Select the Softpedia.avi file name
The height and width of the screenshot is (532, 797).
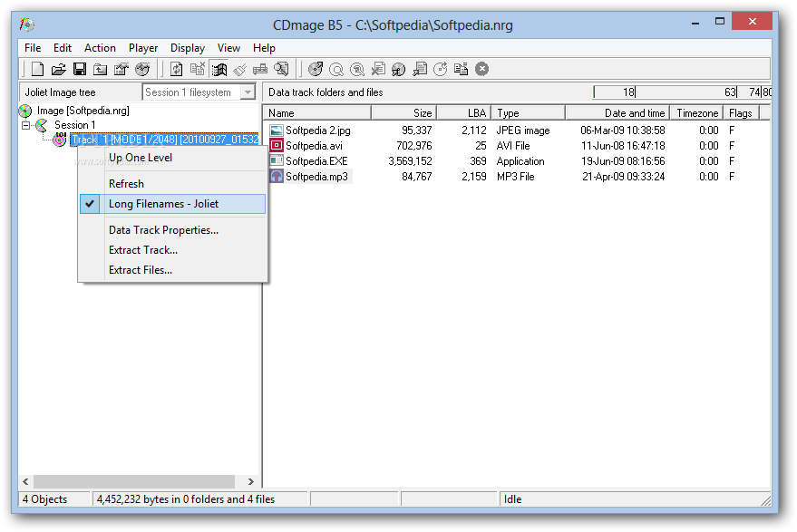point(314,146)
